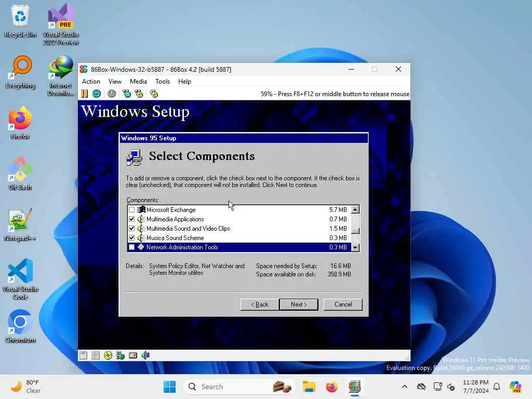Click the sound speaker status bar icon
Screen dimensions: 532x399
pyautogui.click(x=145, y=355)
